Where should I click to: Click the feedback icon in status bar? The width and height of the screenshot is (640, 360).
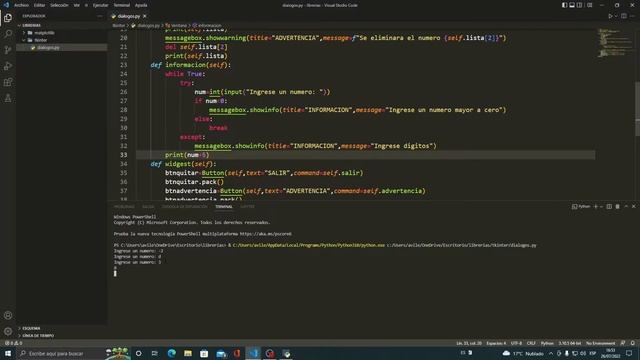(623, 343)
